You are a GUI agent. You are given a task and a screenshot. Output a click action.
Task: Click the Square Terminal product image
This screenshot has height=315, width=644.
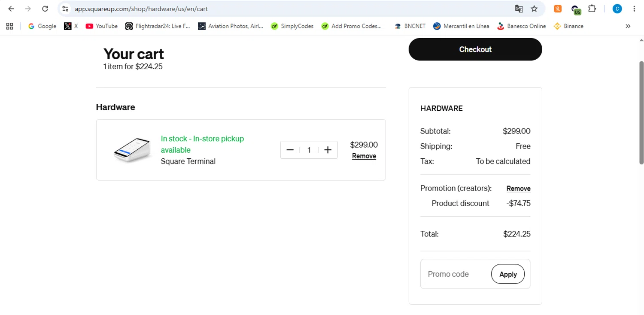pos(132,150)
